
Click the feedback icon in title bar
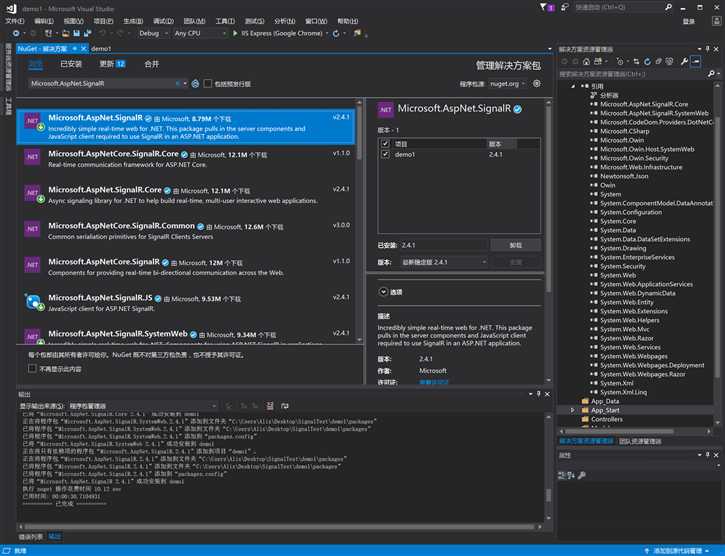pyautogui.click(x=564, y=7)
